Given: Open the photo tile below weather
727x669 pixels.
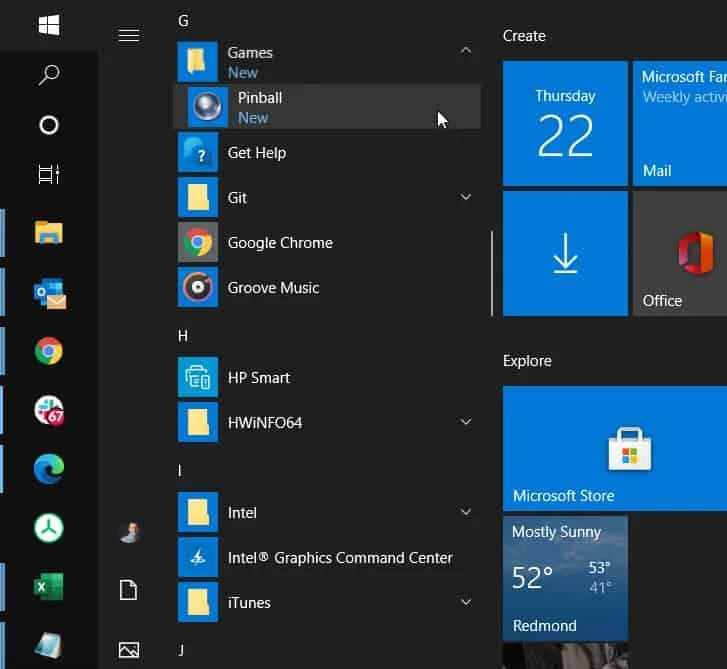Looking at the screenshot, I should point(565,656).
